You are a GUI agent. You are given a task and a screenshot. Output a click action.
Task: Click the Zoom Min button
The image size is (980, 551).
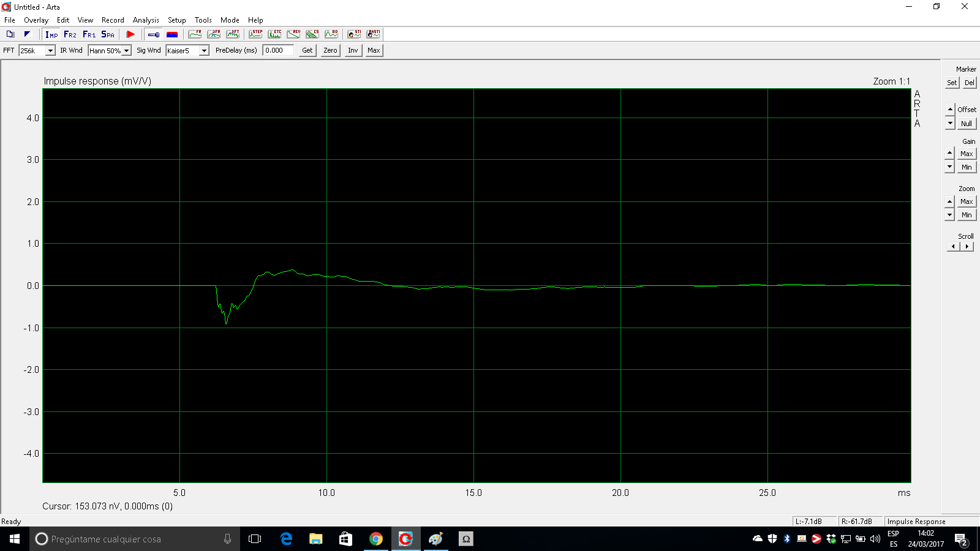[967, 214]
